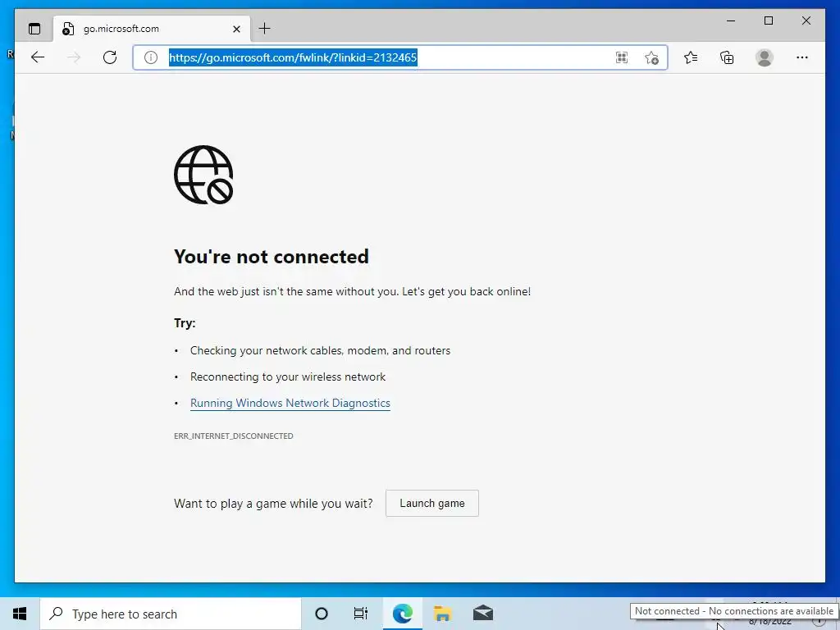Click the Launch game button
The image size is (840, 630).
(x=432, y=503)
